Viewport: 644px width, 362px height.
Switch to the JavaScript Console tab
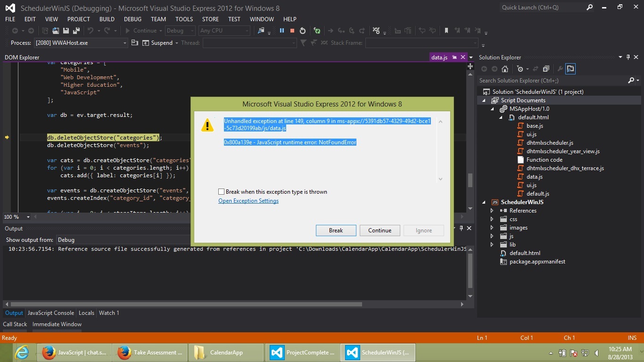(51, 313)
